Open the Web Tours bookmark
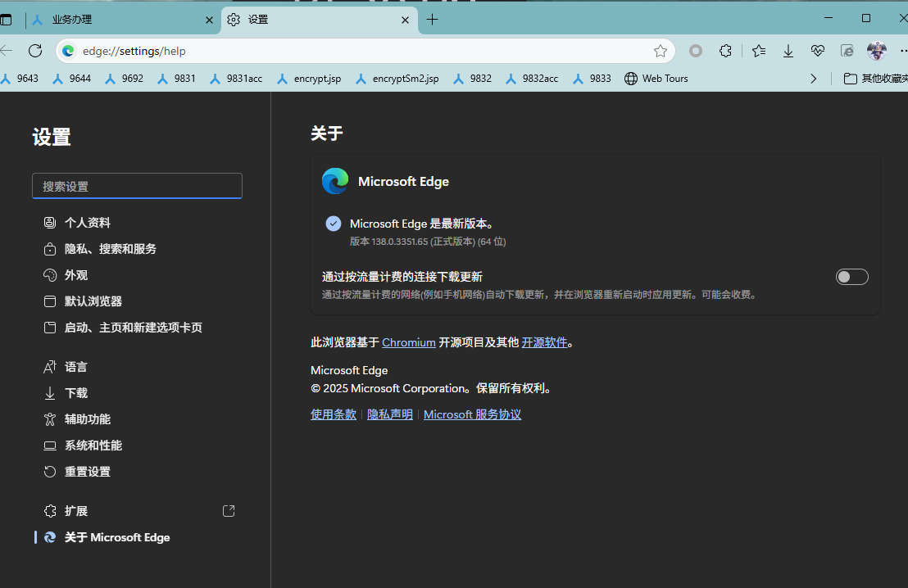Image resolution: width=908 pixels, height=588 pixels. click(x=656, y=79)
